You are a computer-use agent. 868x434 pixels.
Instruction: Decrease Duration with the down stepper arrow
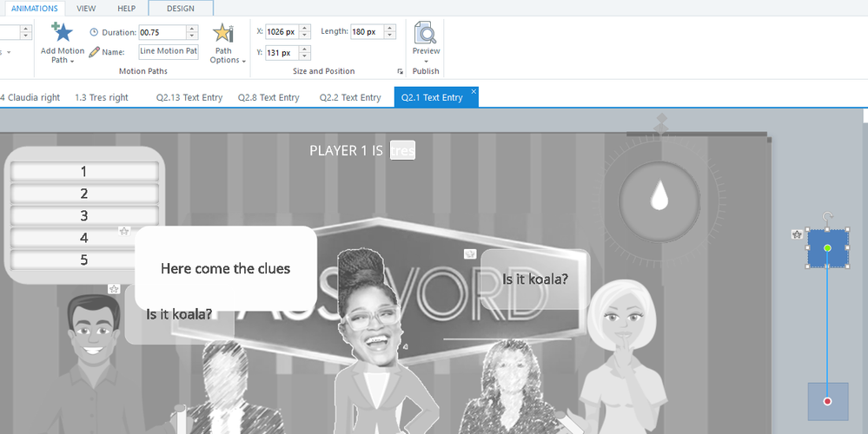192,36
